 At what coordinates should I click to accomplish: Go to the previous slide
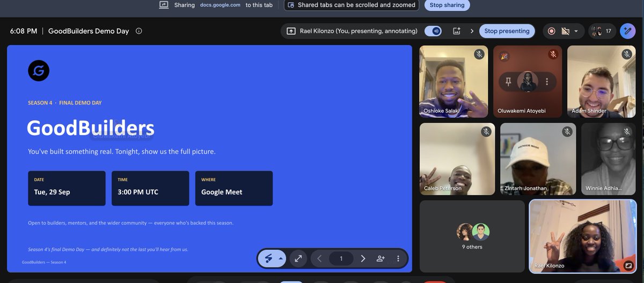tap(319, 258)
